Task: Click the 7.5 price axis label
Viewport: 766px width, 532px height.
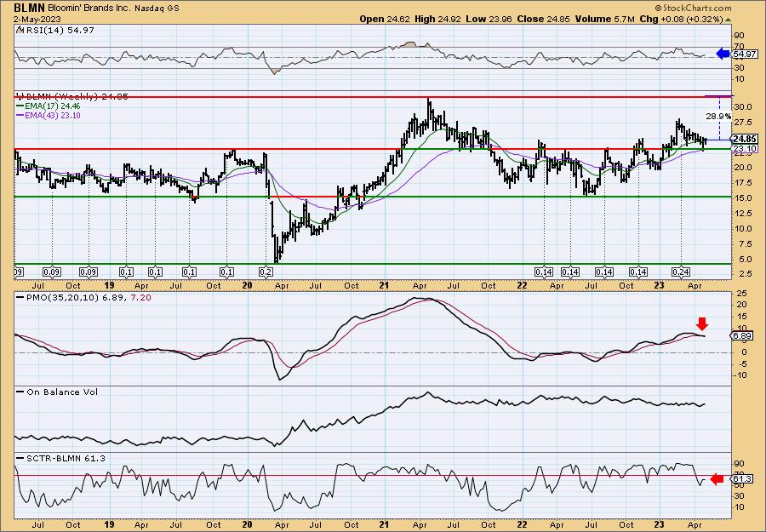Action: coord(745,244)
